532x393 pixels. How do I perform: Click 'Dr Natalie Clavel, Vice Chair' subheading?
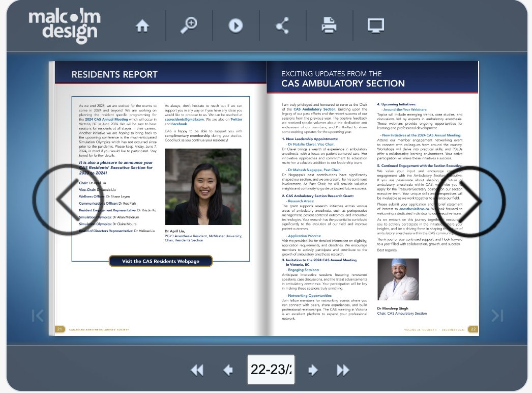(x=310, y=144)
